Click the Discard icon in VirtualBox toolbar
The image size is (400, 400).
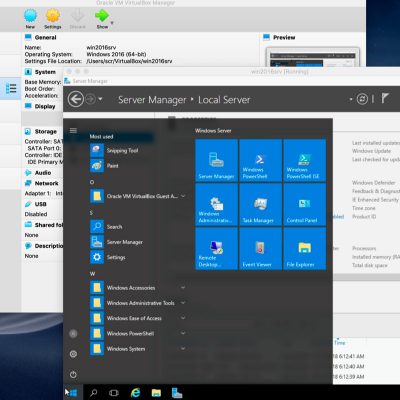[78, 16]
